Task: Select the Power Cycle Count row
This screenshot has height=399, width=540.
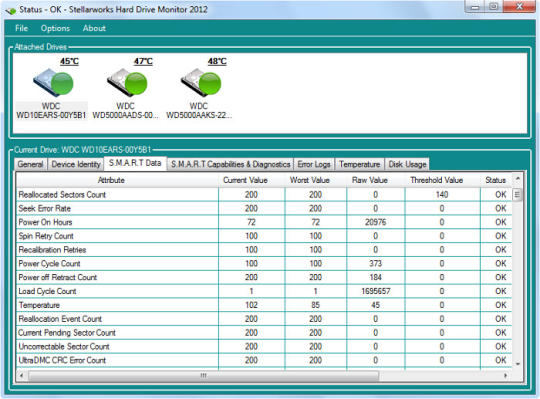Action: [264, 263]
